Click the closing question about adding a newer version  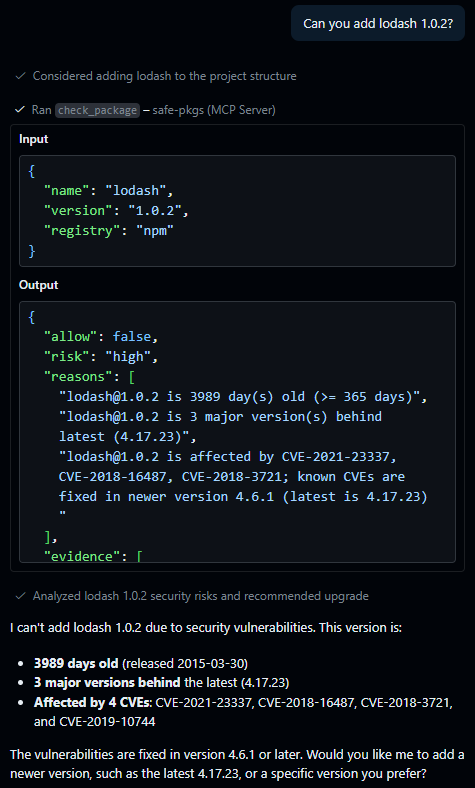click(x=237, y=763)
